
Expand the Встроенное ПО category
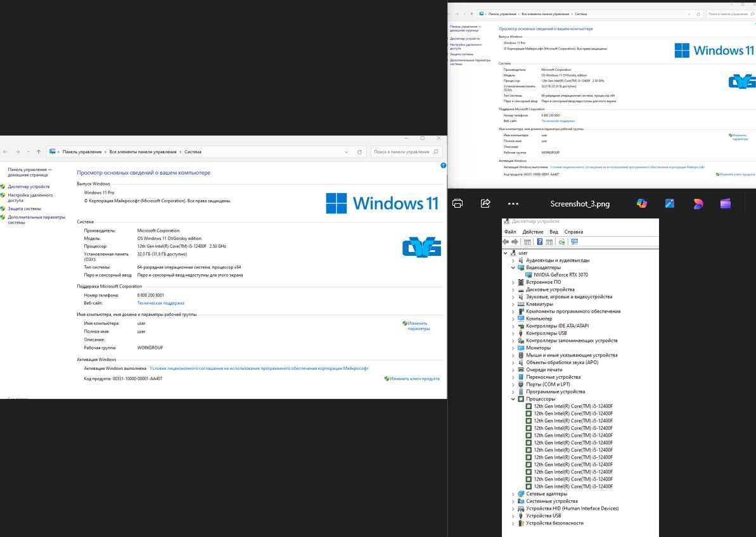click(x=513, y=282)
